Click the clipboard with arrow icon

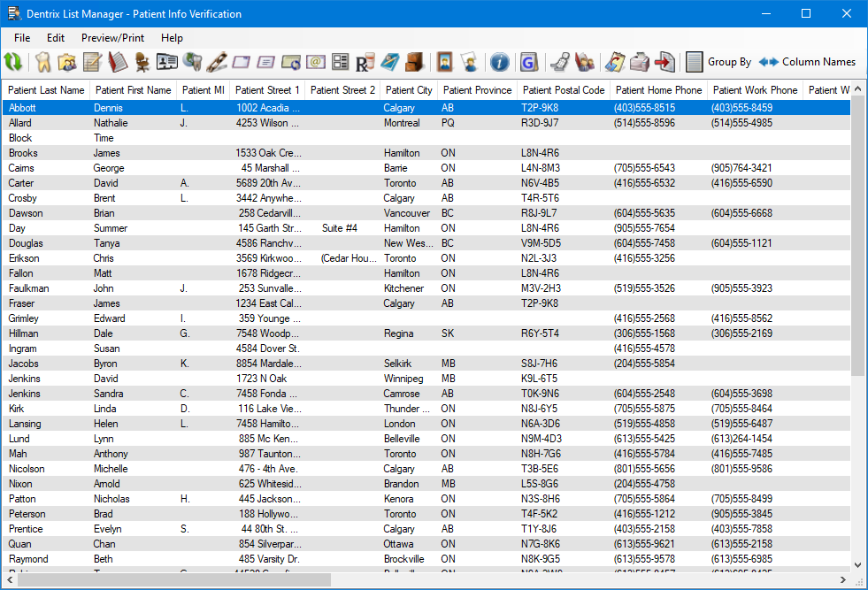click(x=614, y=61)
